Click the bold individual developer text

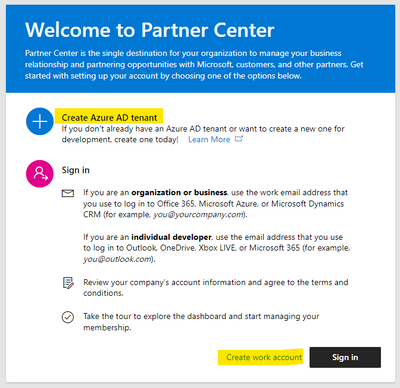click(171, 237)
